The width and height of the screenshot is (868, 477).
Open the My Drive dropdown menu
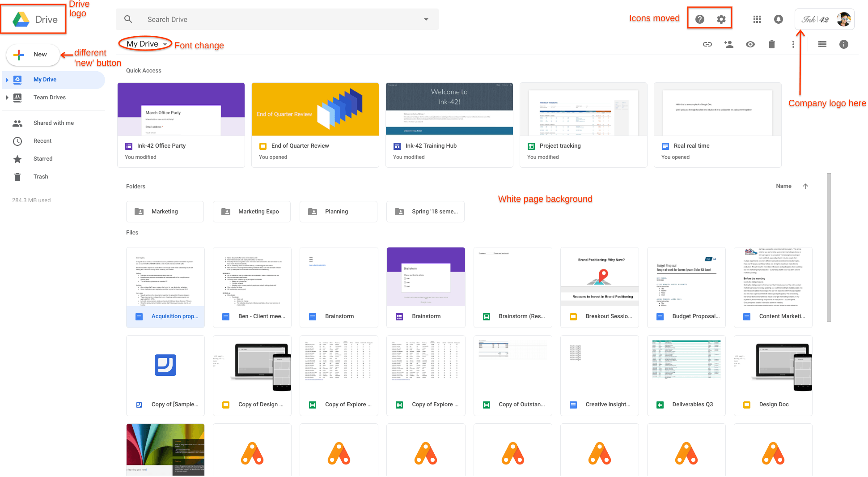click(146, 44)
